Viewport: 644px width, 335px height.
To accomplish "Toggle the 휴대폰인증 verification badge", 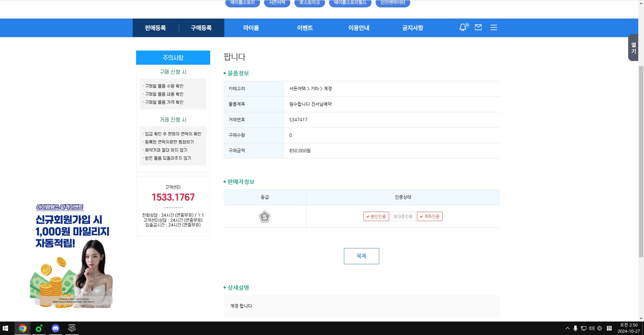I will [x=403, y=216].
